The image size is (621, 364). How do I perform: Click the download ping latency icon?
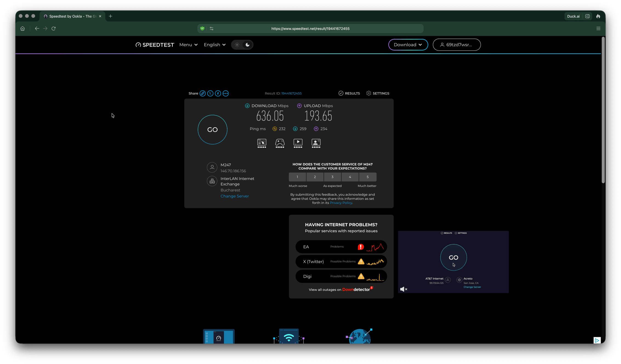(x=295, y=129)
